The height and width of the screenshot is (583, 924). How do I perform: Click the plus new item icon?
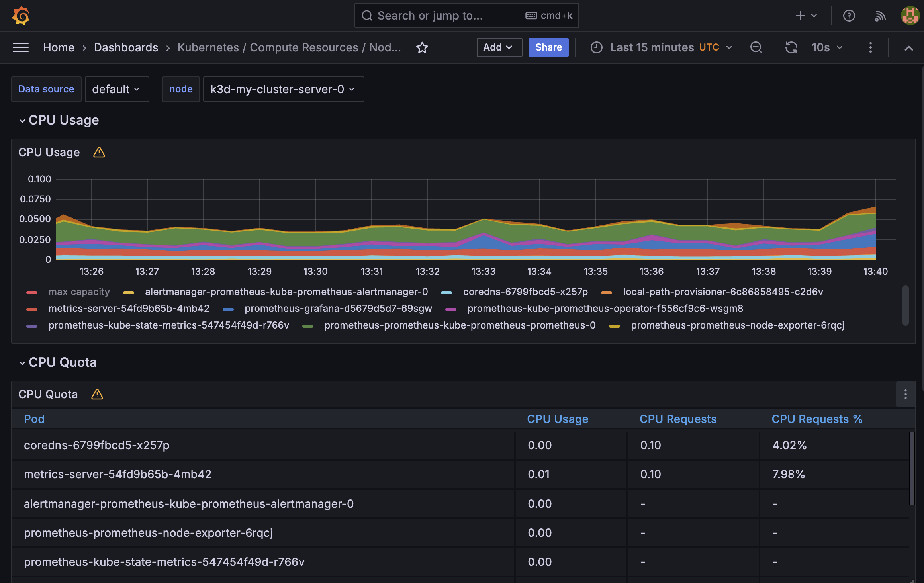click(x=800, y=16)
